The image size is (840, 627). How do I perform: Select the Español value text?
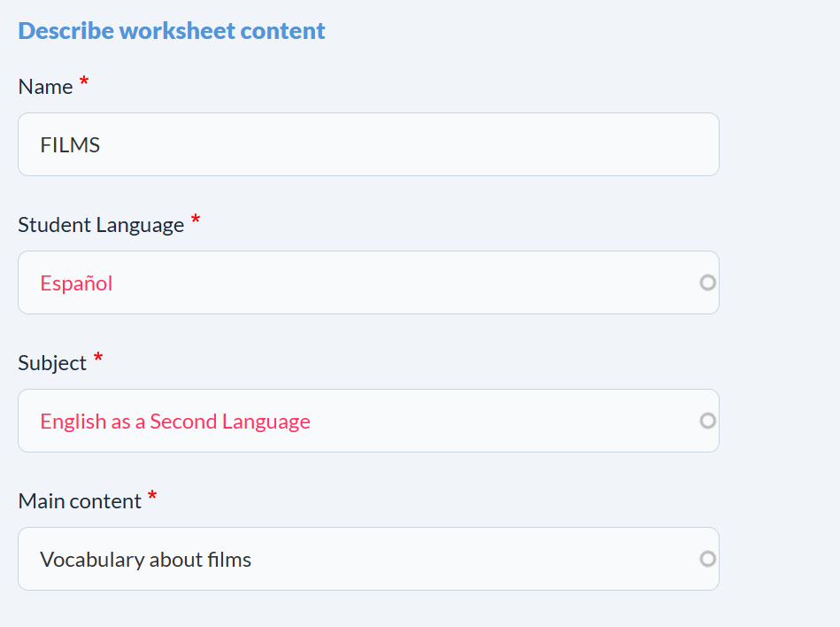point(76,283)
